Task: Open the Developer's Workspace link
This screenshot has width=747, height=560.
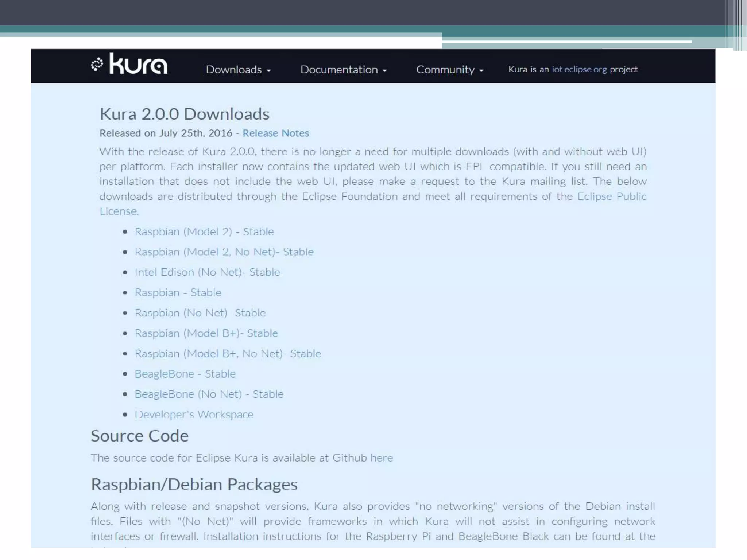Action: (194, 415)
